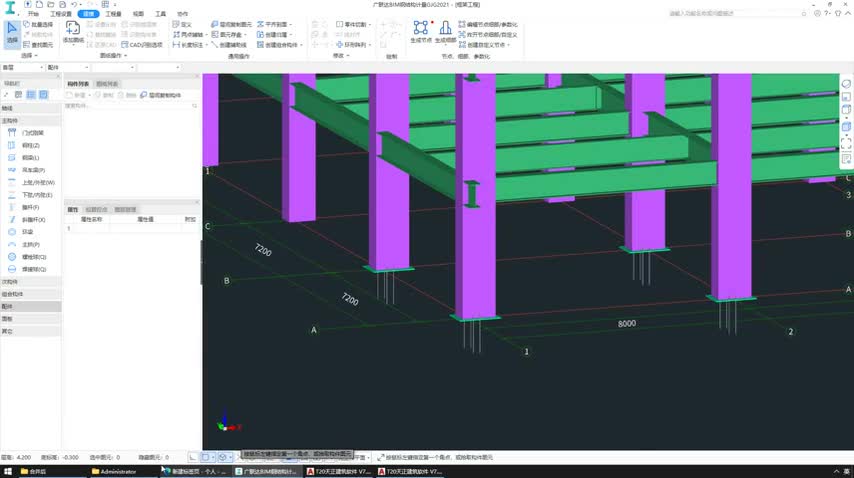Select 钢梁(L) in the component navigator

[x=25, y=158]
